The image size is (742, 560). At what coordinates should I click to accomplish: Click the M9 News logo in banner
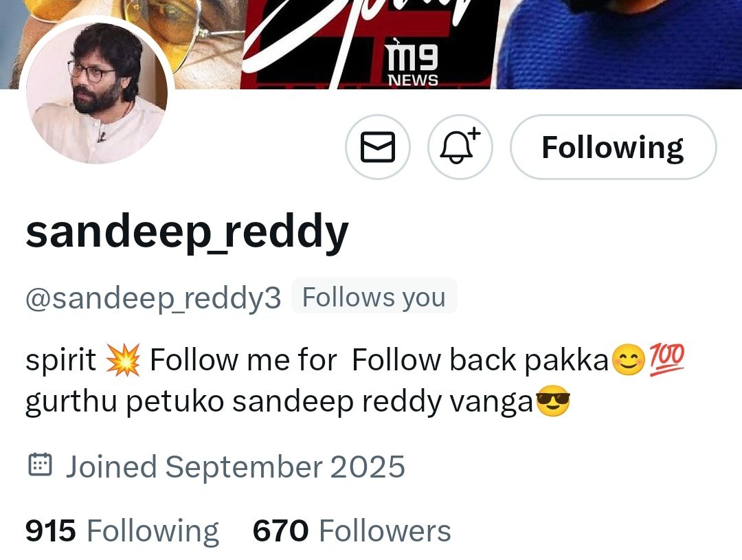point(413,63)
